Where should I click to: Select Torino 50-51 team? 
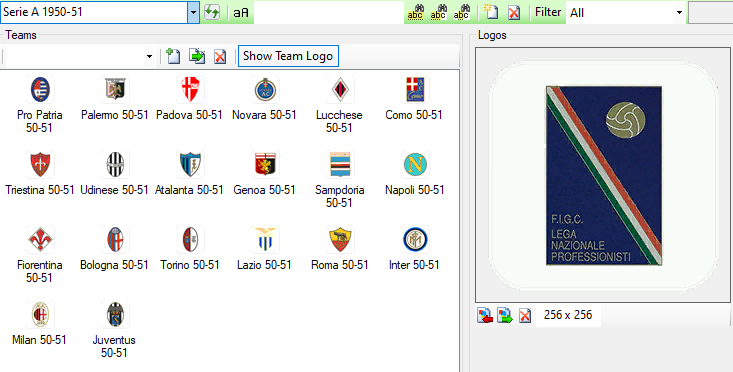[189, 249]
